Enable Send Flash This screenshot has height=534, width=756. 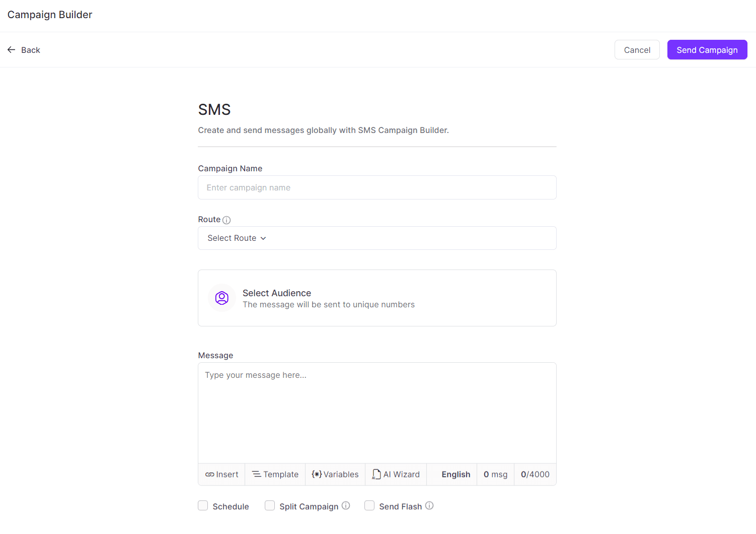369,505
